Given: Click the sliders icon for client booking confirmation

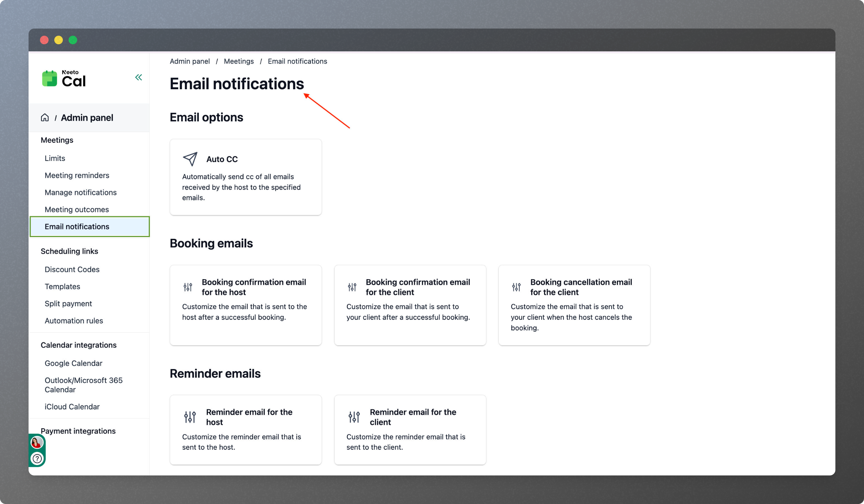Looking at the screenshot, I should coord(352,287).
